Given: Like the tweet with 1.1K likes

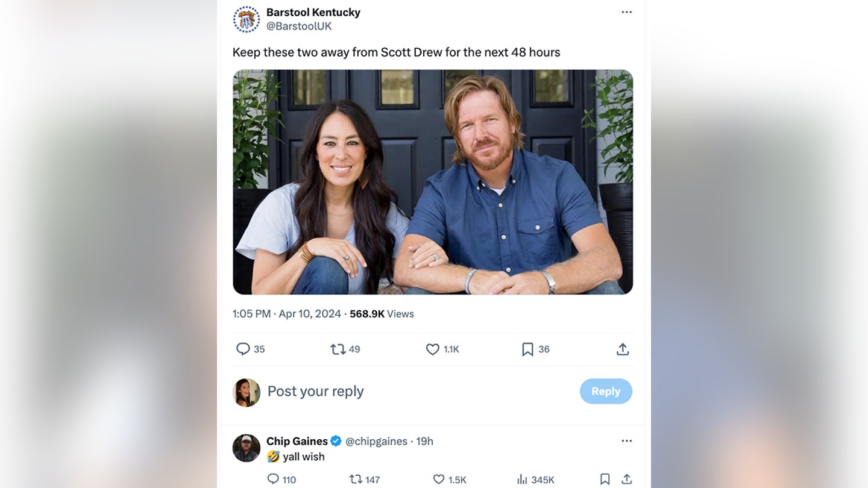Looking at the screenshot, I should point(442,349).
